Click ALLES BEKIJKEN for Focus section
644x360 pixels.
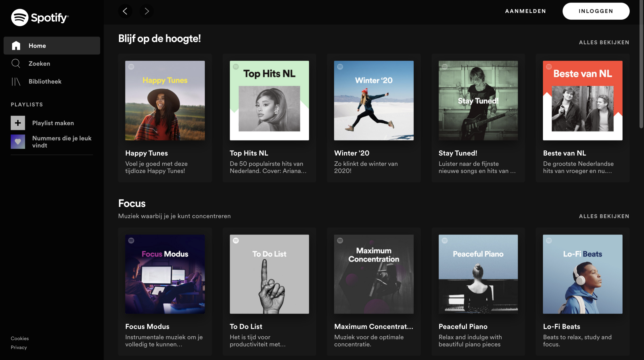[x=604, y=216]
